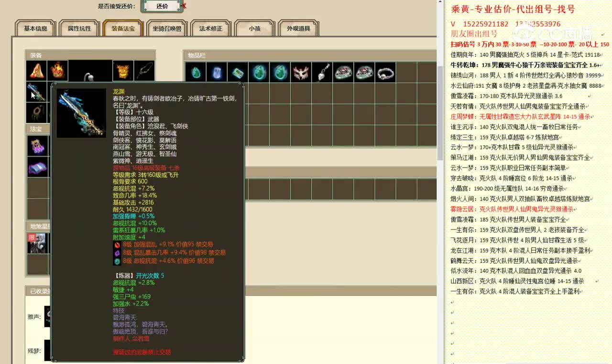
Task: Open the 外观道具 tab
Action: click(298, 29)
